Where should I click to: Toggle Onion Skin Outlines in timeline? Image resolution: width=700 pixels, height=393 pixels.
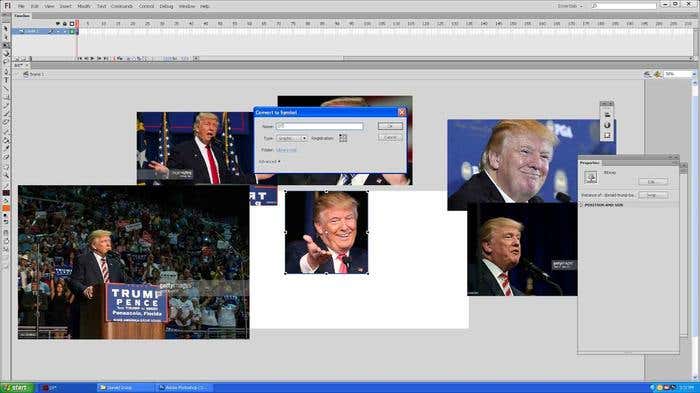(134, 59)
